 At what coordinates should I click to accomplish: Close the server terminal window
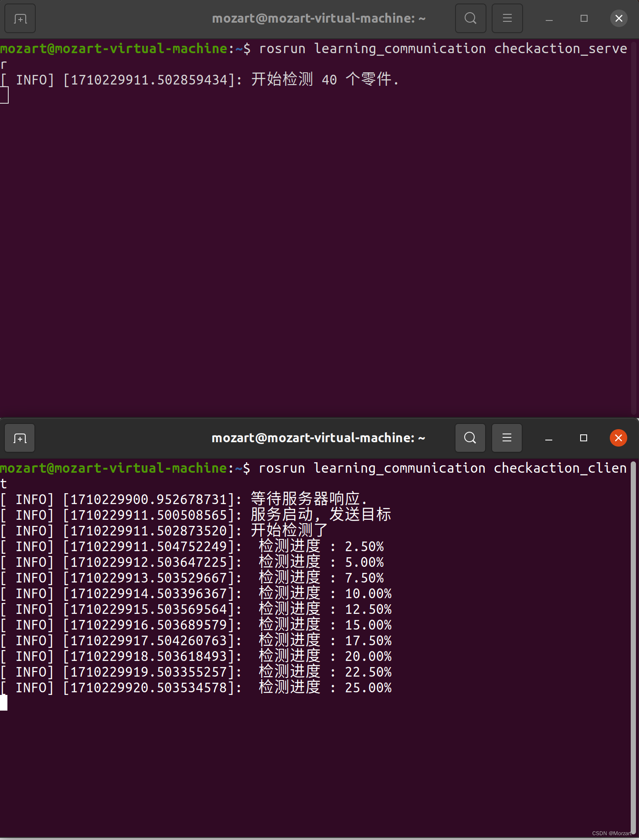point(619,18)
